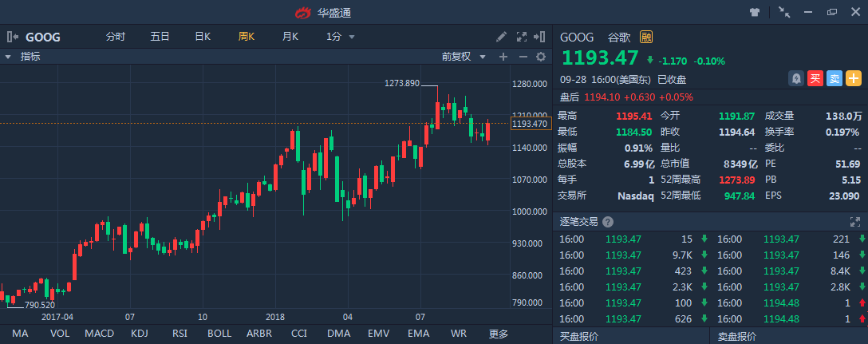This screenshot has height=344, width=868.
Task: Click the PE value 51.69
Action: 847,164
